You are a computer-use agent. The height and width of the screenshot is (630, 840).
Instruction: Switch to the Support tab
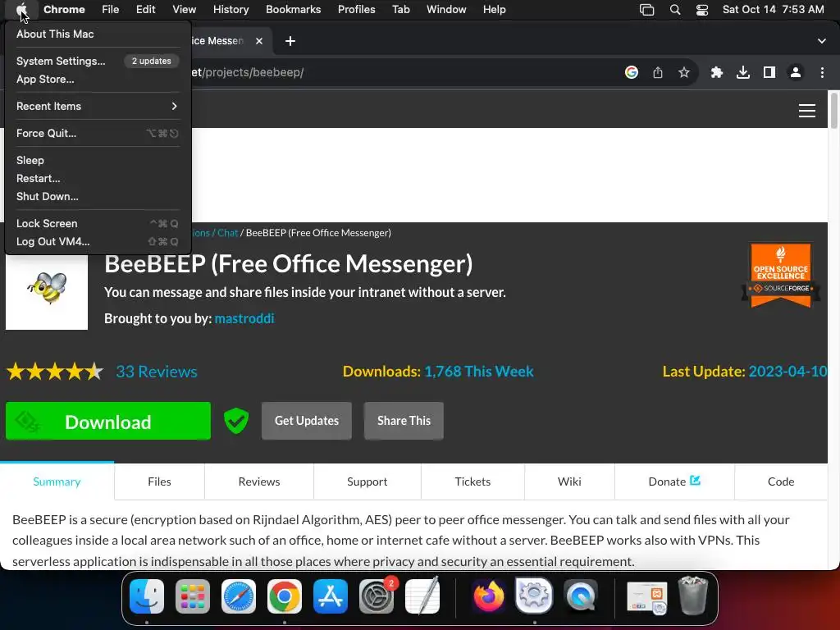(x=367, y=482)
